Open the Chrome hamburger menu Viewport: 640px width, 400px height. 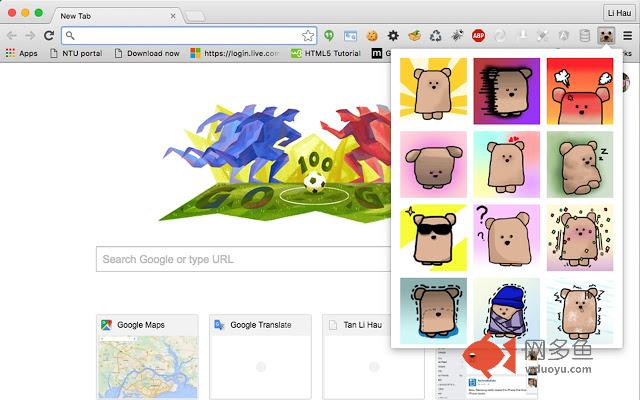[627, 36]
